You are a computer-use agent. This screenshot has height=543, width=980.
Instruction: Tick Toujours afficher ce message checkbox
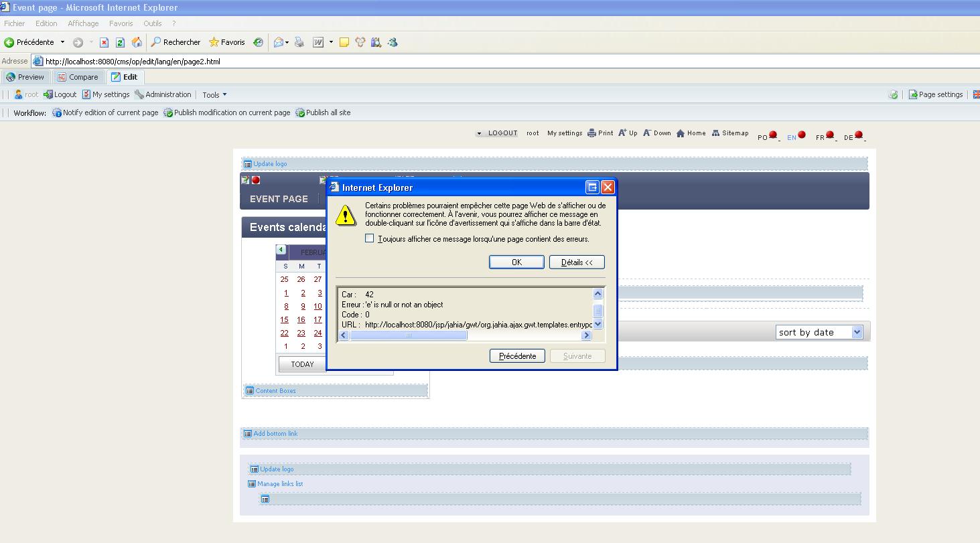369,238
